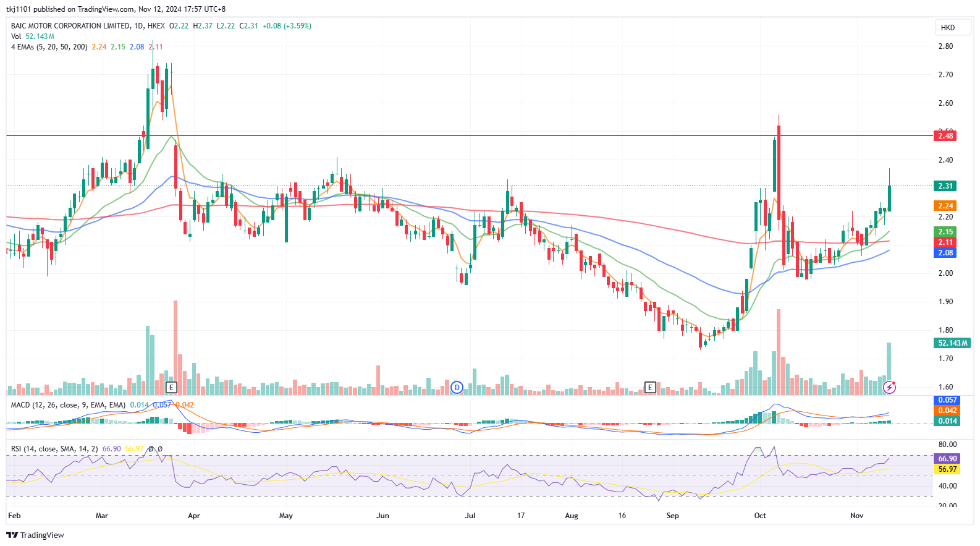The image size is (980, 546).
Task: Click the orange 2.24 EMA price label
Action: click(x=945, y=206)
